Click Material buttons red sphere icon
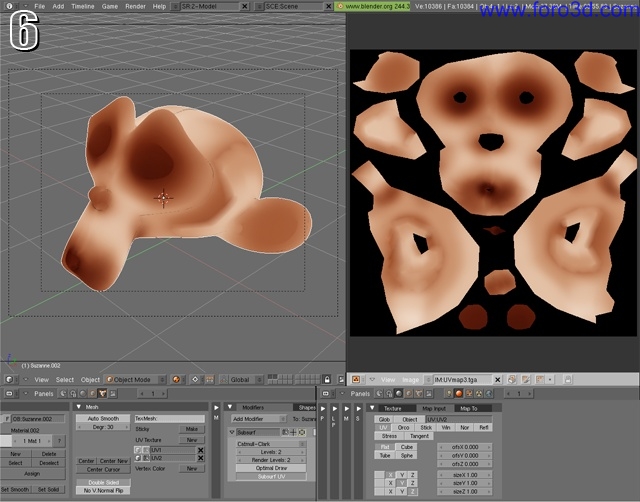Image resolution: width=640 pixels, height=502 pixels. 459,393
